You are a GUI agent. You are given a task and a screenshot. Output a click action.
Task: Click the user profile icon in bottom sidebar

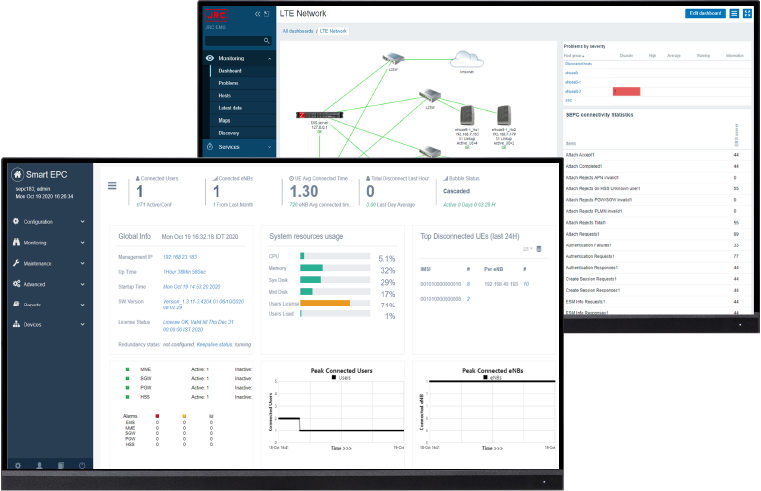[39, 466]
